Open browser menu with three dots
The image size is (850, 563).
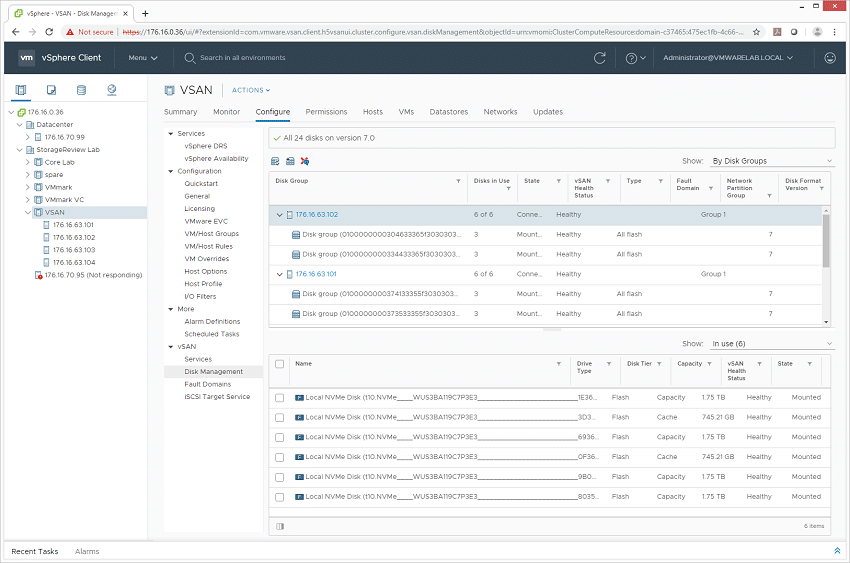pyautogui.click(x=835, y=32)
